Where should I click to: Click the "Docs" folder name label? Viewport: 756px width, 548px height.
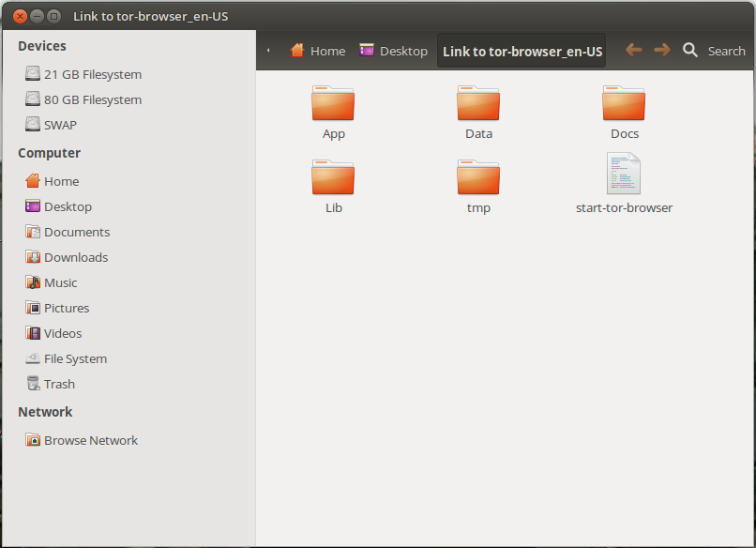[x=625, y=133]
